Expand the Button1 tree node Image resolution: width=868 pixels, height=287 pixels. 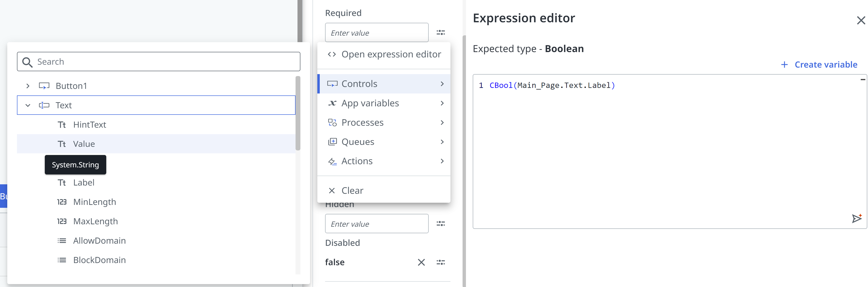[28, 86]
